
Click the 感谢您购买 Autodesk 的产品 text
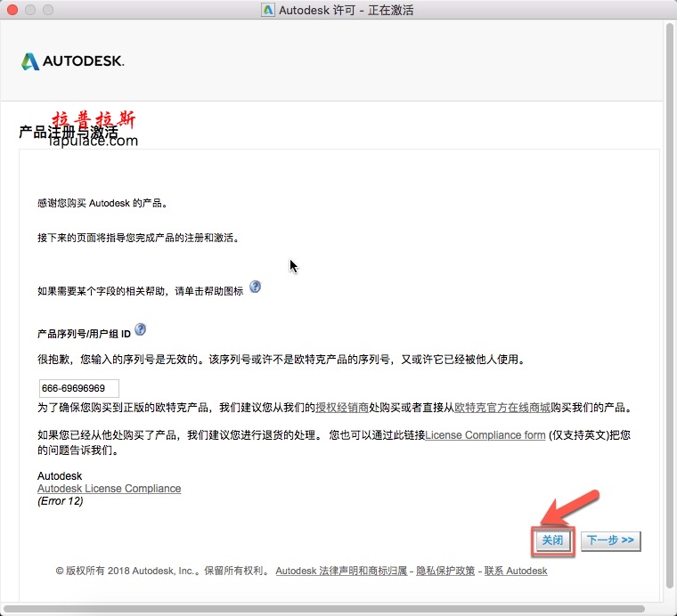coord(102,203)
